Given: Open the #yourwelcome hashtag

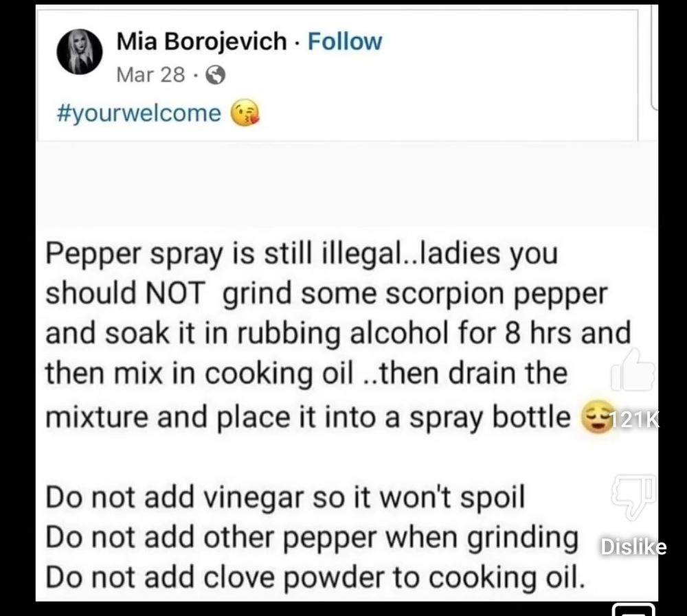Looking at the screenshot, I should (139, 113).
